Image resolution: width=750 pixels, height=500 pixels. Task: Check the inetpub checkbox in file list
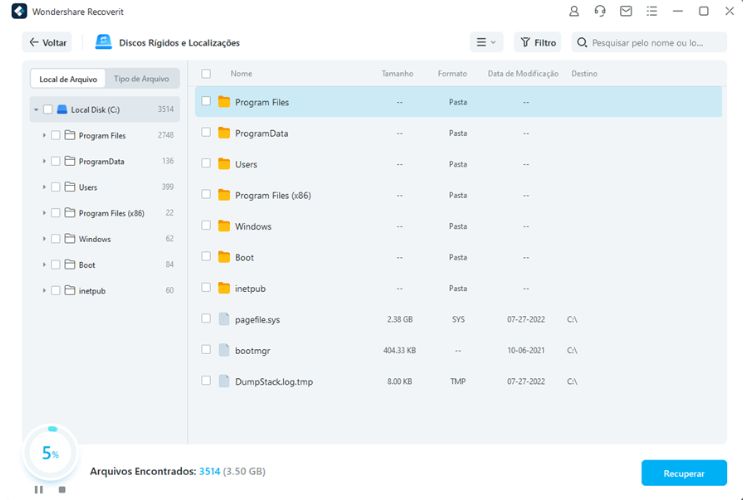coord(206,288)
